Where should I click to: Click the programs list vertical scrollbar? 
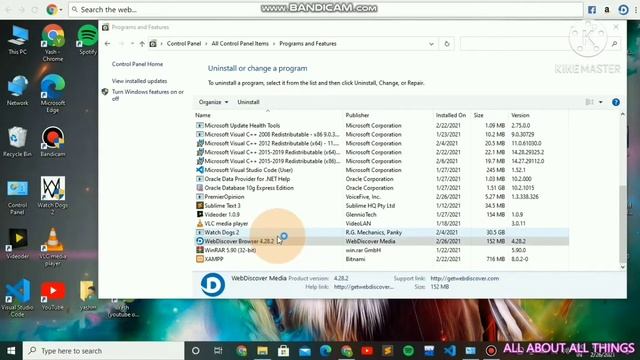[x=622, y=224]
